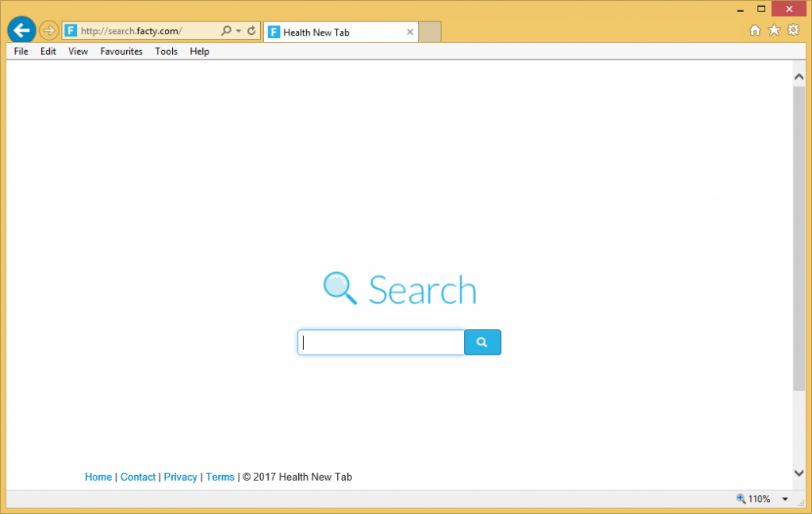Screen dimensions: 812x514
Task: Follow the Contact footer link
Action: point(138,477)
